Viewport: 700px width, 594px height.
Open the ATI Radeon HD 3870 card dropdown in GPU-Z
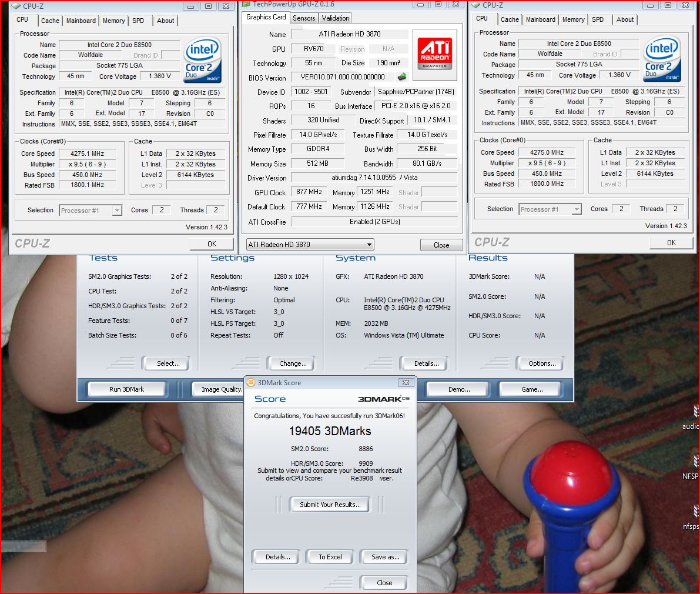click(x=310, y=245)
